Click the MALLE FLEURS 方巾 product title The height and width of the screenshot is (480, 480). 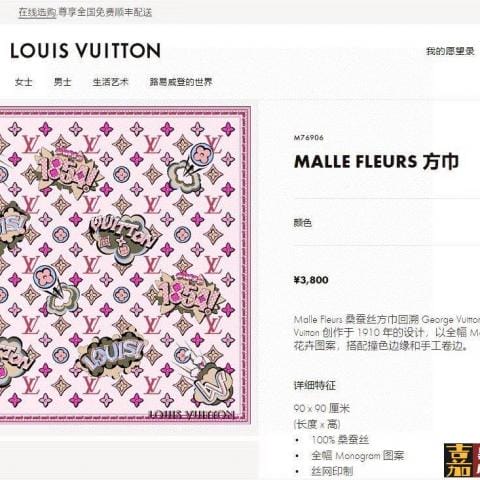pos(376,162)
